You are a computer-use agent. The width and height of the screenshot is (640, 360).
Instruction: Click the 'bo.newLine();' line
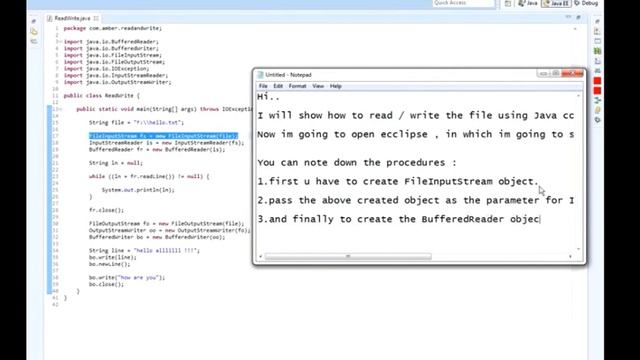tap(109, 264)
